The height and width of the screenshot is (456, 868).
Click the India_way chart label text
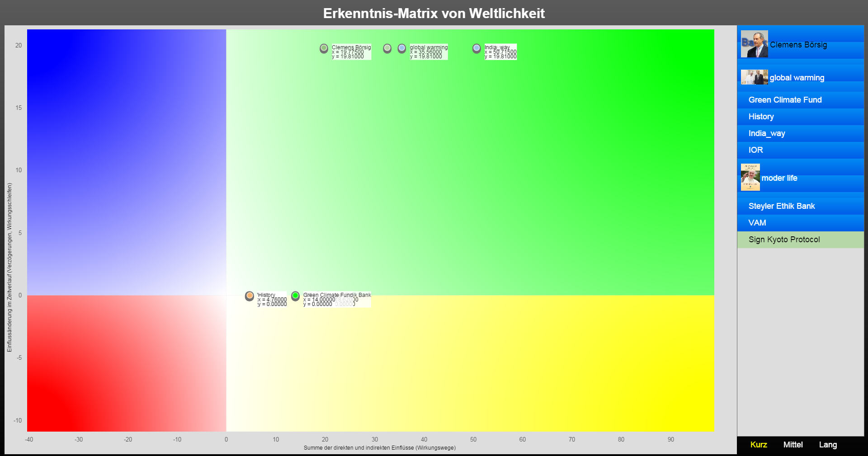pyautogui.click(x=497, y=47)
